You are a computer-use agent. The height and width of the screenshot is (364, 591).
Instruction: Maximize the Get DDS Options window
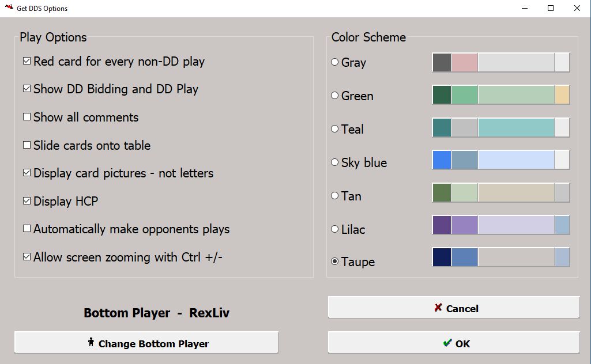551,8
